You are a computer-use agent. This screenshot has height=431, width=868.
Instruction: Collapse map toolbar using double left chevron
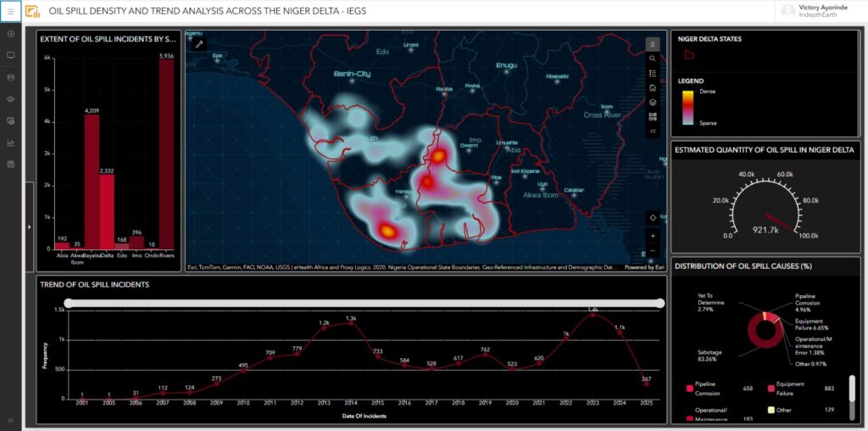652,132
